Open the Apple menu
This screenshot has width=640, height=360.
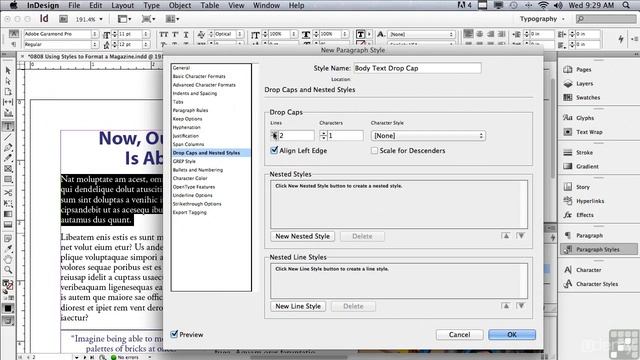pos(13,5)
